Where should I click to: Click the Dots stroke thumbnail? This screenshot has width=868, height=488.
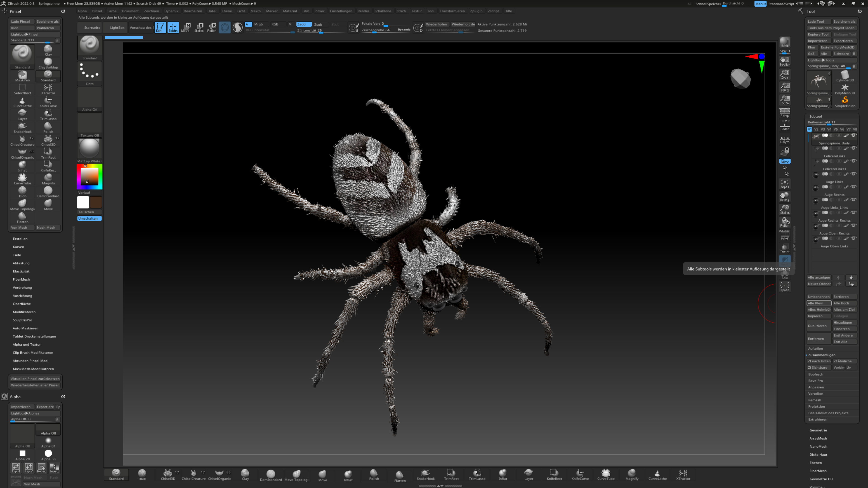[89, 73]
